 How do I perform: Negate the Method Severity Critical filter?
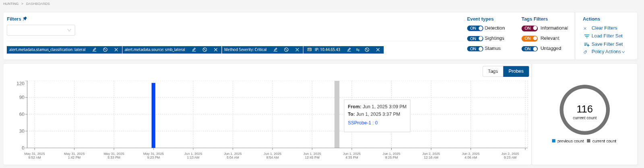coord(286,50)
